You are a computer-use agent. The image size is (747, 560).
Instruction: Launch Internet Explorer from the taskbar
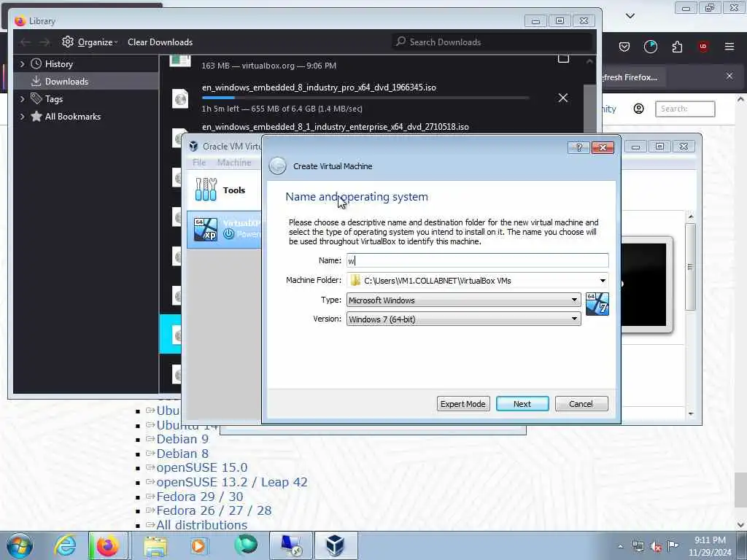point(65,545)
